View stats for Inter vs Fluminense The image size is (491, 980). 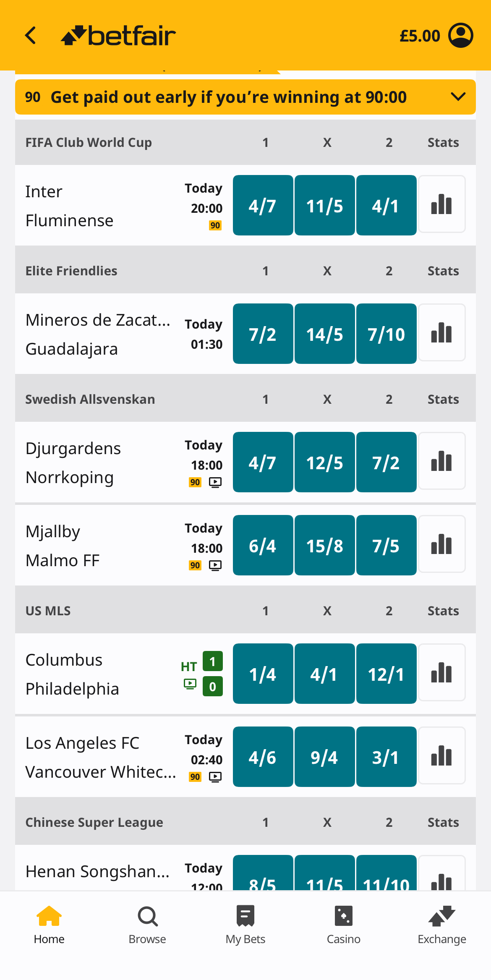coord(442,204)
